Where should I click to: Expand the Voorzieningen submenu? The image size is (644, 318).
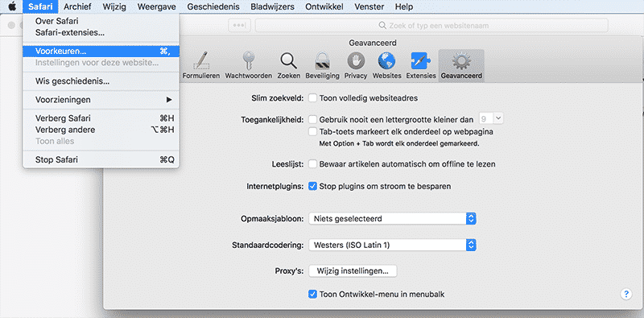[101, 100]
